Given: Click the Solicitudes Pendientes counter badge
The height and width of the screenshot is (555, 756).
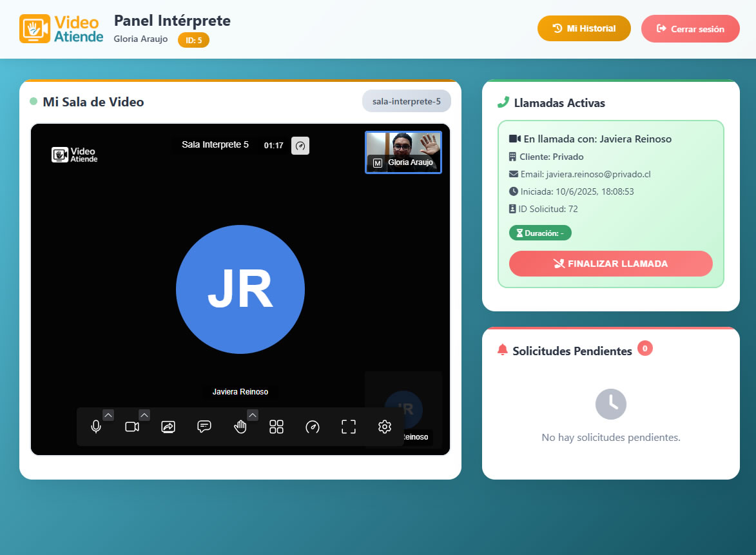Looking at the screenshot, I should (x=645, y=347).
